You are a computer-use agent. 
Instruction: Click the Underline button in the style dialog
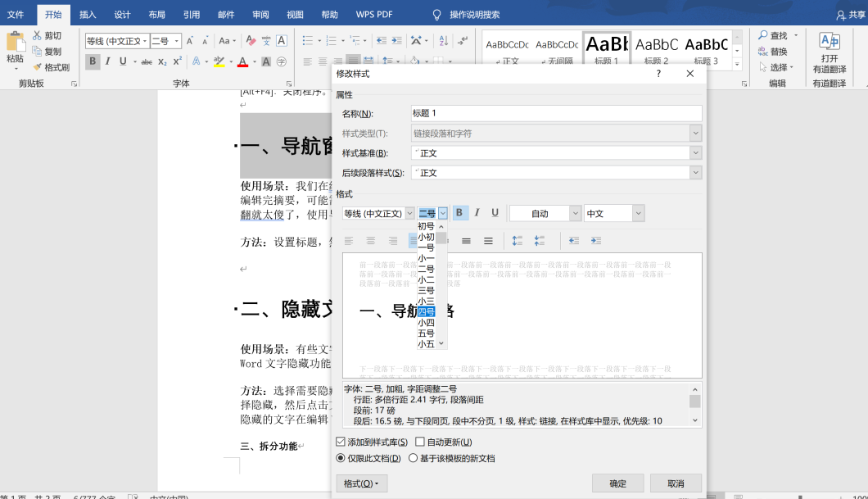(495, 213)
